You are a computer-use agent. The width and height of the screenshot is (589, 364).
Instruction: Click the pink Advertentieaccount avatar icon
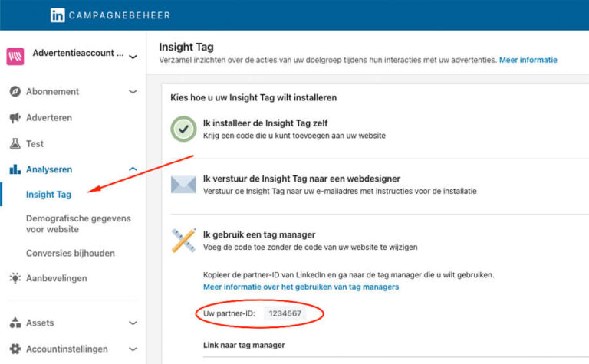click(x=15, y=57)
